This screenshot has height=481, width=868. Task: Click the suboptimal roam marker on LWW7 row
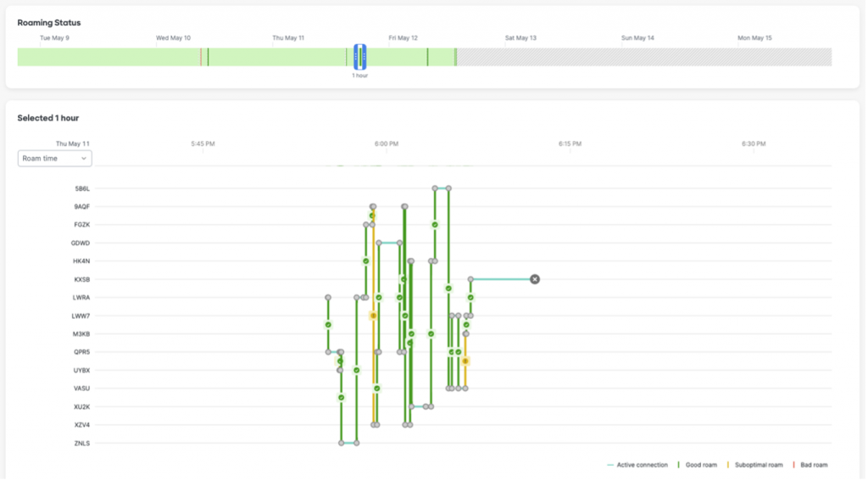[373, 316]
